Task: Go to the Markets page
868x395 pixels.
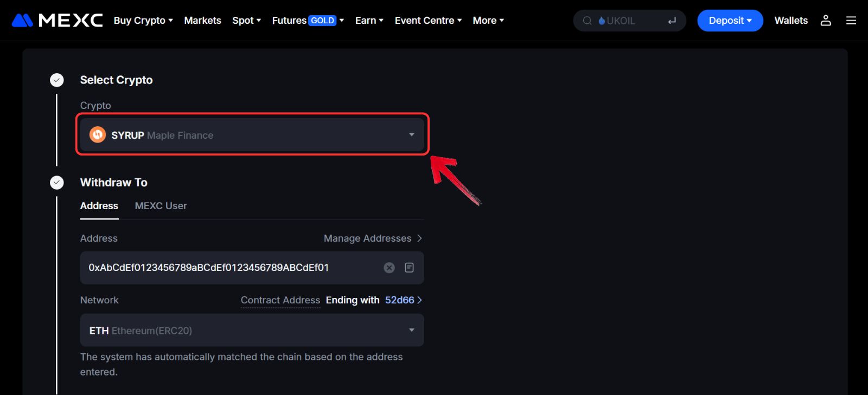Action: click(202, 21)
